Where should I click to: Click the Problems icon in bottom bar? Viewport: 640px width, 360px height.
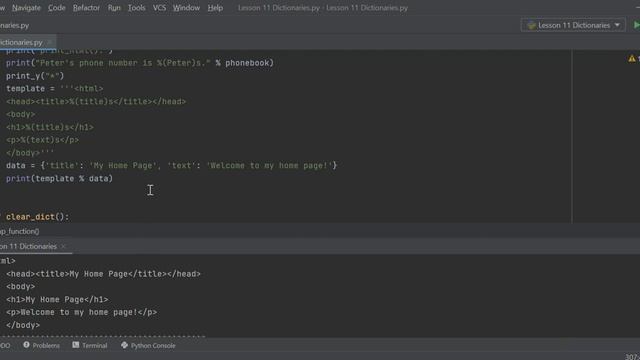[x=27, y=345]
